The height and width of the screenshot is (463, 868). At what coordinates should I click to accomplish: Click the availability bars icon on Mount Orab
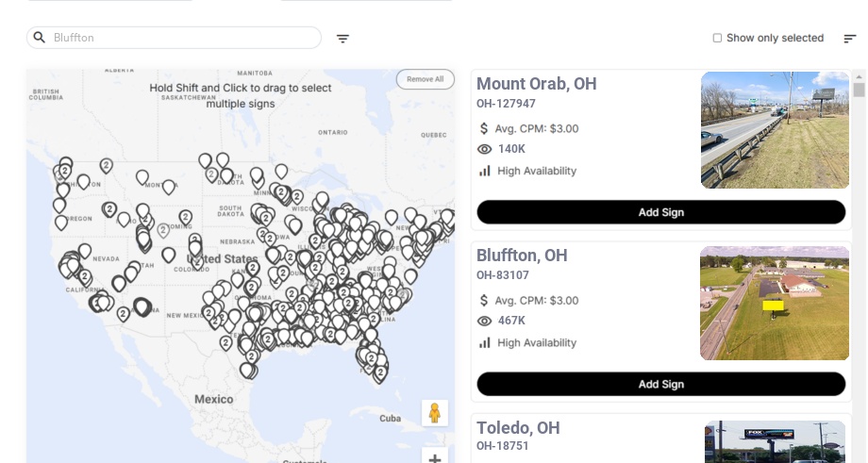click(x=484, y=171)
